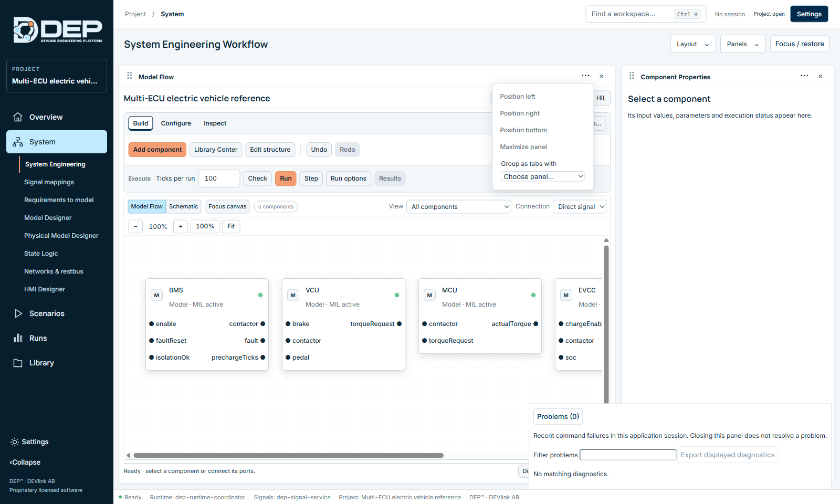Focus the Ticks per run field

[x=219, y=178]
